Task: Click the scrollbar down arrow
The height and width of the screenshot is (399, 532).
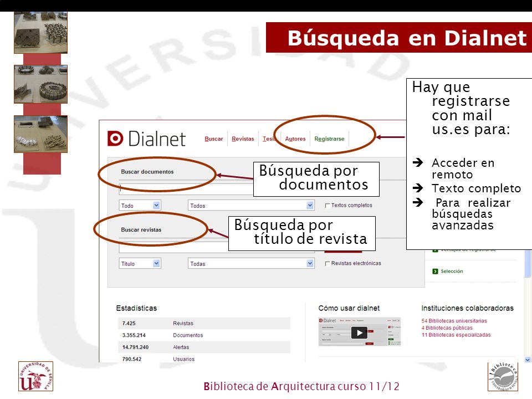Action: (x=528, y=360)
